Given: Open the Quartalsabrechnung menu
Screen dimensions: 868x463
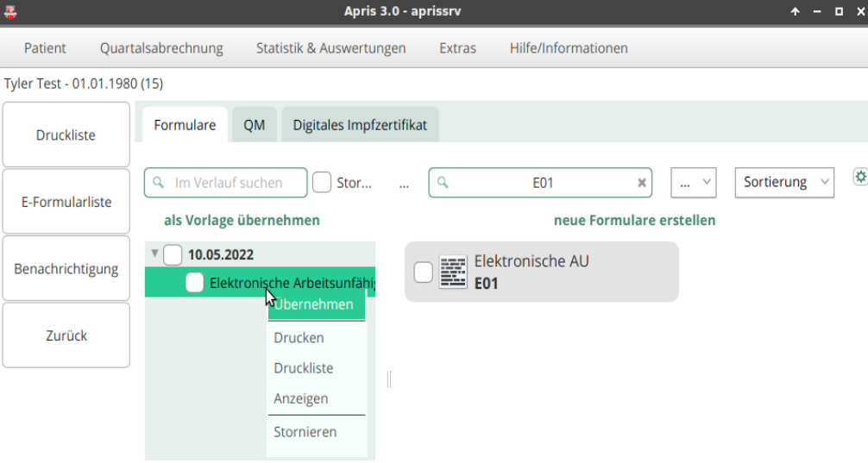Looking at the screenshot, I should 161,48.
